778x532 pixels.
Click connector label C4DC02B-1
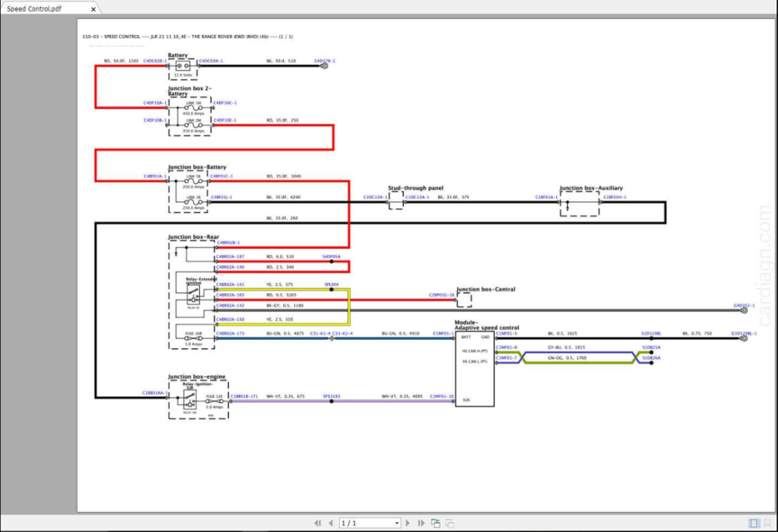pos(154,60)
